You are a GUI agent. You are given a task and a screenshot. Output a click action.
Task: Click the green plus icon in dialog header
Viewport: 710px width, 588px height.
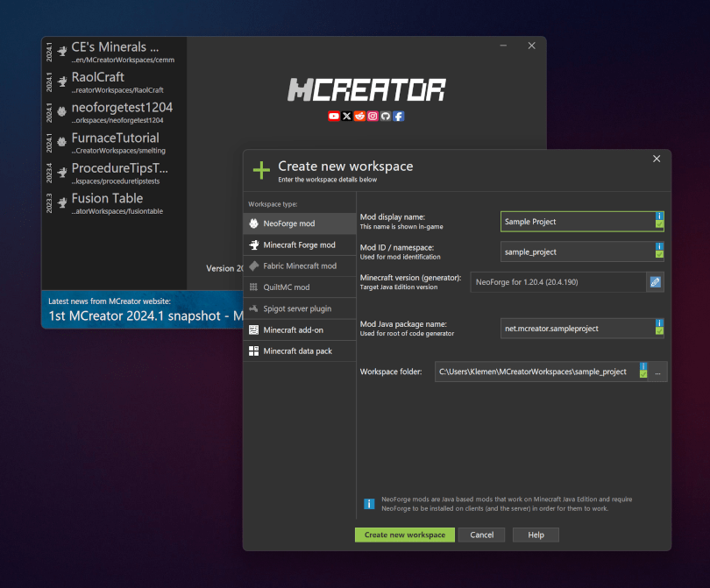(262, 171)
